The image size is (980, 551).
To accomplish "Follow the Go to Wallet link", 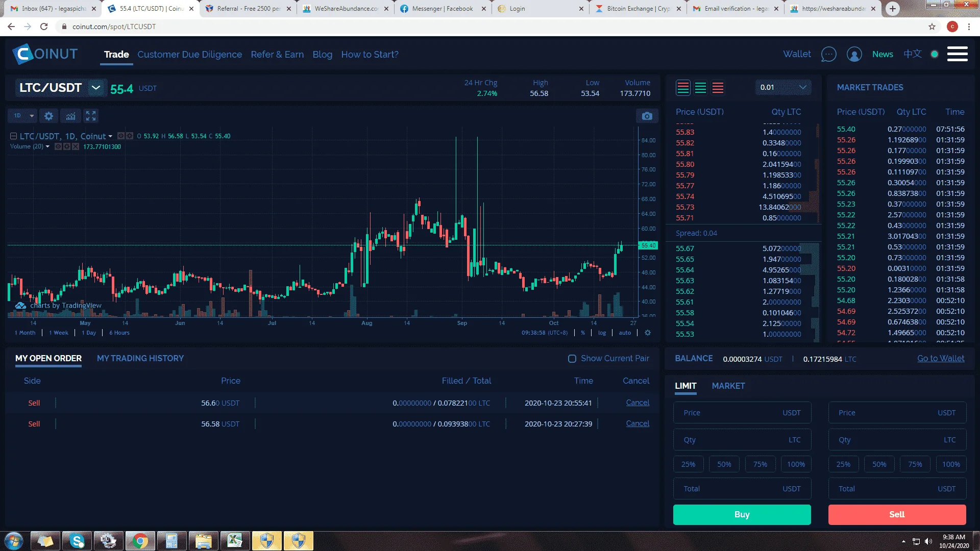I will pos(941,359).
